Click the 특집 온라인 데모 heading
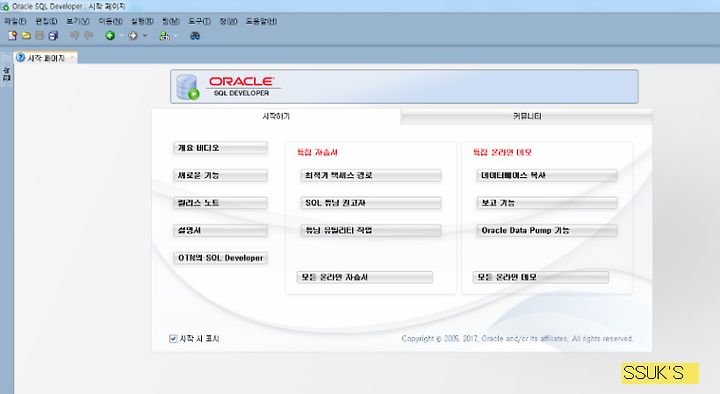Screen dimensions: 720x394 point(502,152)
